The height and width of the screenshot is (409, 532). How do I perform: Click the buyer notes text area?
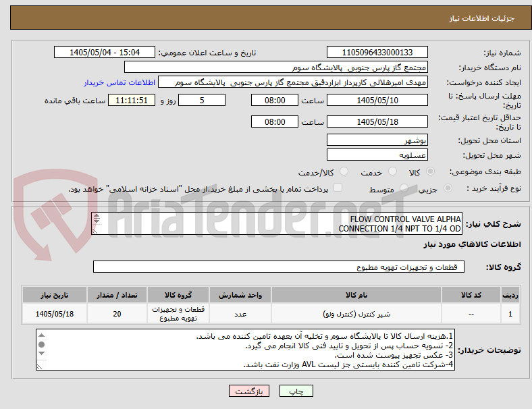pyautogui.click(x=245, y=350)
